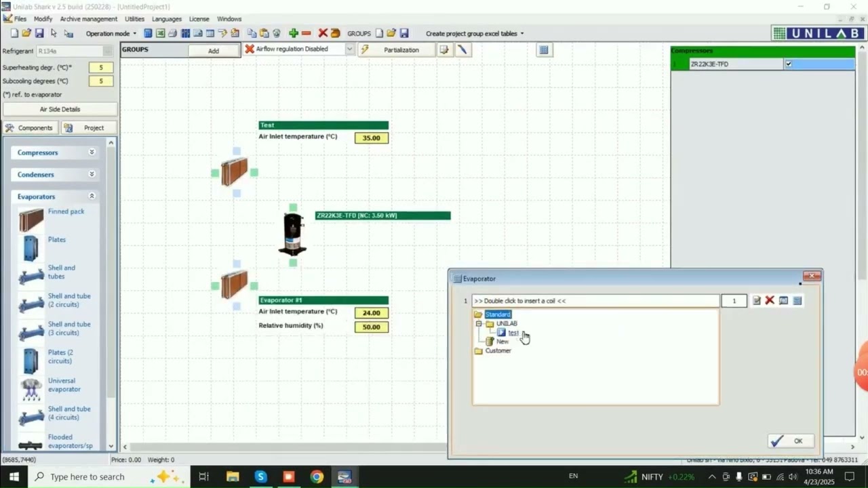The width and height of the screenshot is (868, 488).
Task: Select the condenser coil on the canvas
Action: pyautogui.click(x=234, y=172)
